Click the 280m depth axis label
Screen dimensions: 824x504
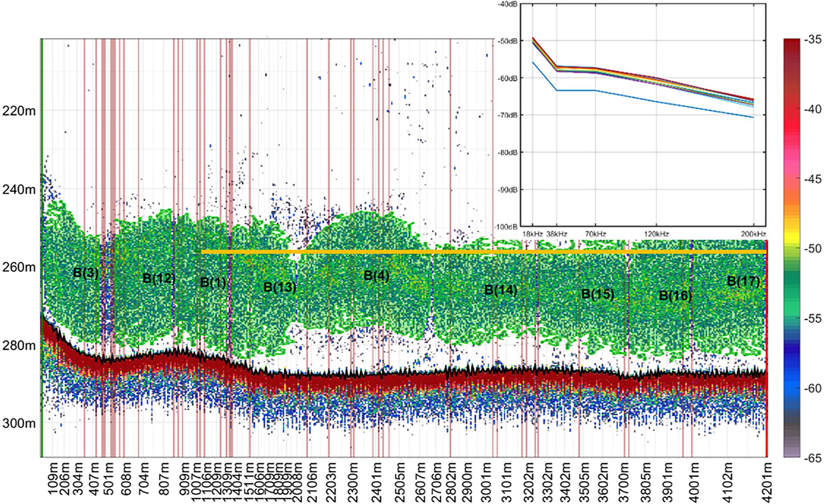pos(19,345)
